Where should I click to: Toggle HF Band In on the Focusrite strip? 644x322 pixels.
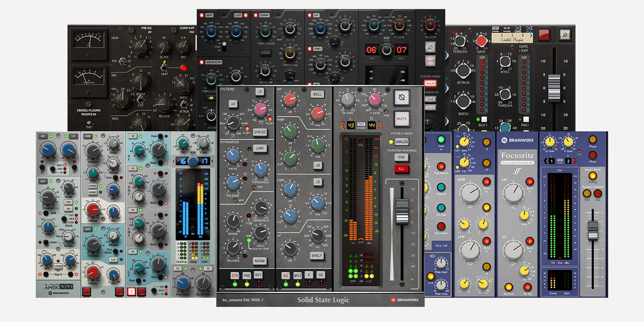[530, 182]
